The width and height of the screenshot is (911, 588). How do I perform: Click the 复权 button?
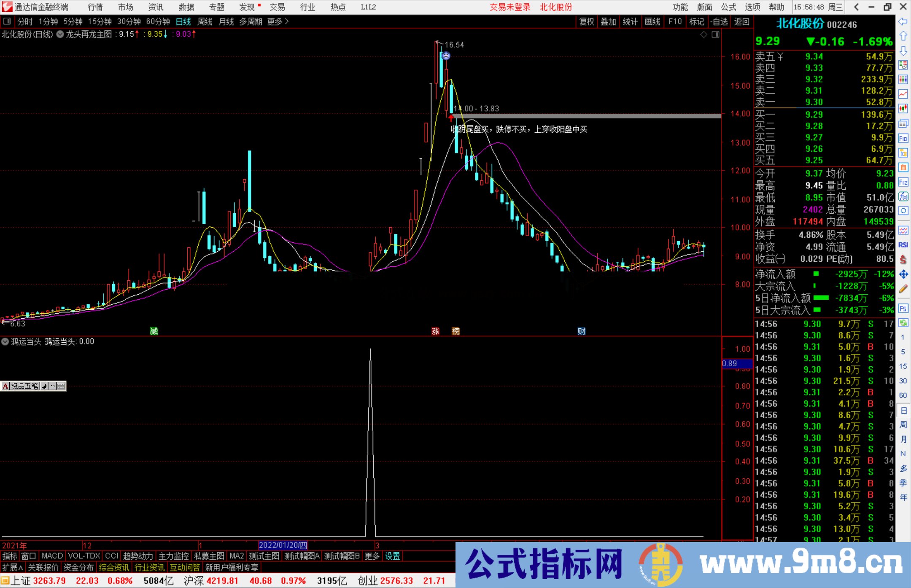coord(587,21)
